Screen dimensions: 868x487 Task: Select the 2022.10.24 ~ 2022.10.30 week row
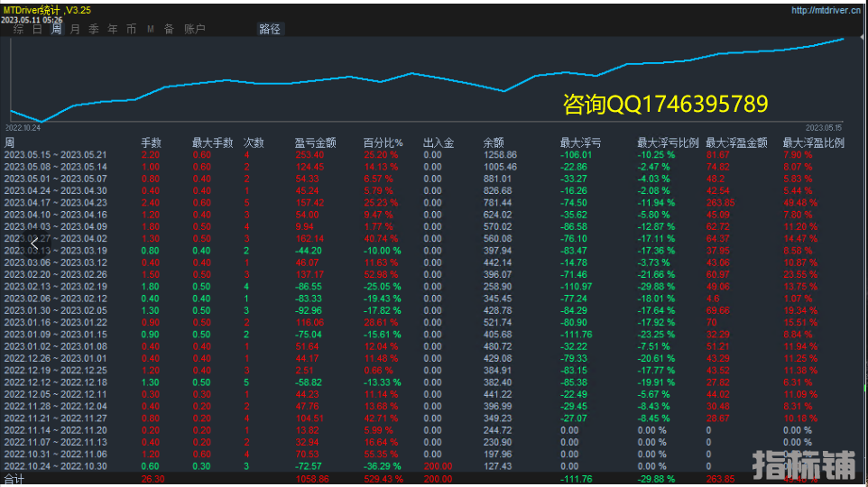tap(56, 465)
